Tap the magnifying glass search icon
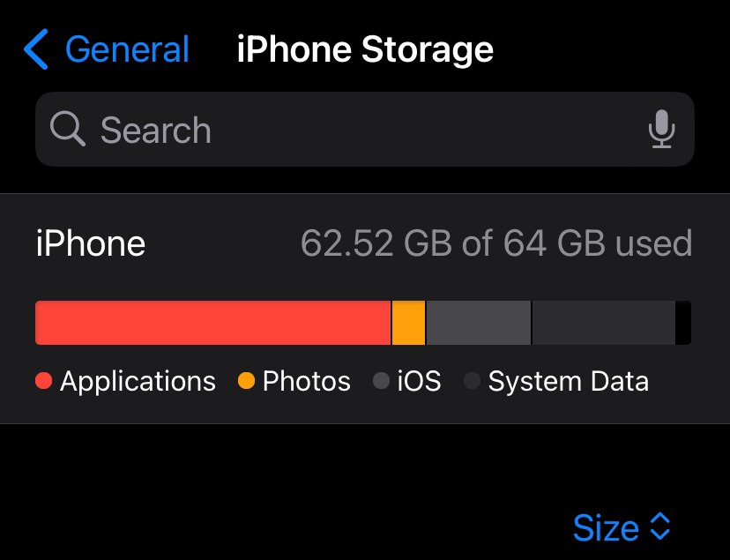The width and height of the screenshot is (730, 560). pos(68,130)
